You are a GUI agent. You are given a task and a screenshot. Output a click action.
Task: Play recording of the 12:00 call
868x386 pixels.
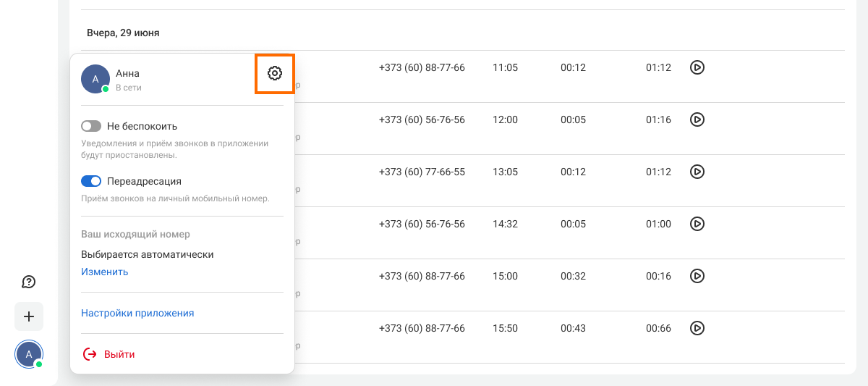click(697, 119)
